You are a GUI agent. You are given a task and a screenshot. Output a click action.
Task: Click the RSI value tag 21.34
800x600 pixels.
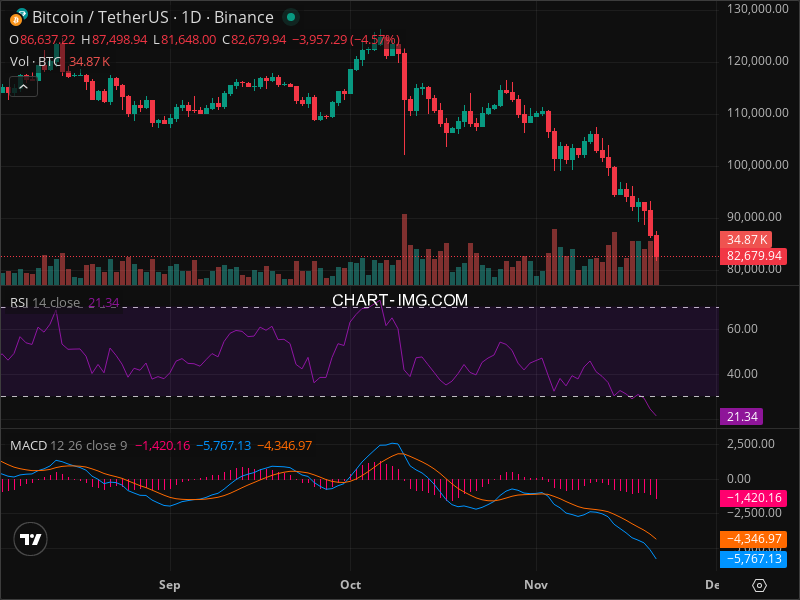740,416
